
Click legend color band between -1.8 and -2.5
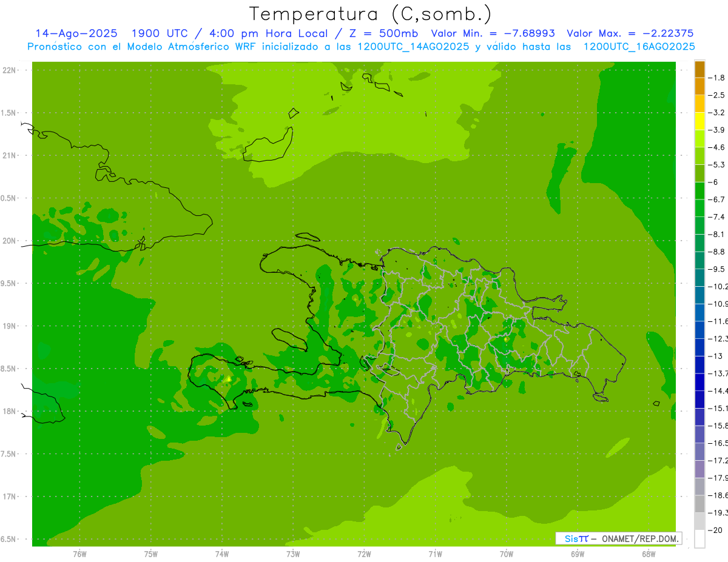(x=700, y=86)
